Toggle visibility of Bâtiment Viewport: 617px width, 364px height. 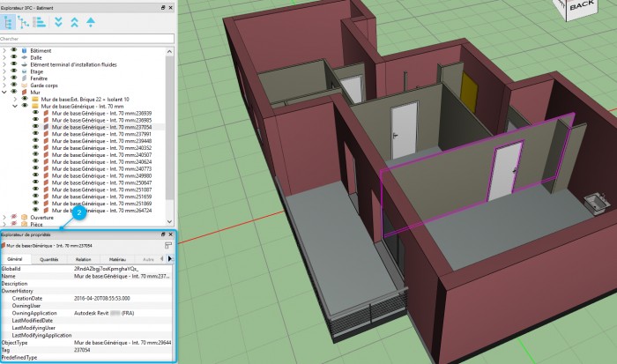pos(14,50)
